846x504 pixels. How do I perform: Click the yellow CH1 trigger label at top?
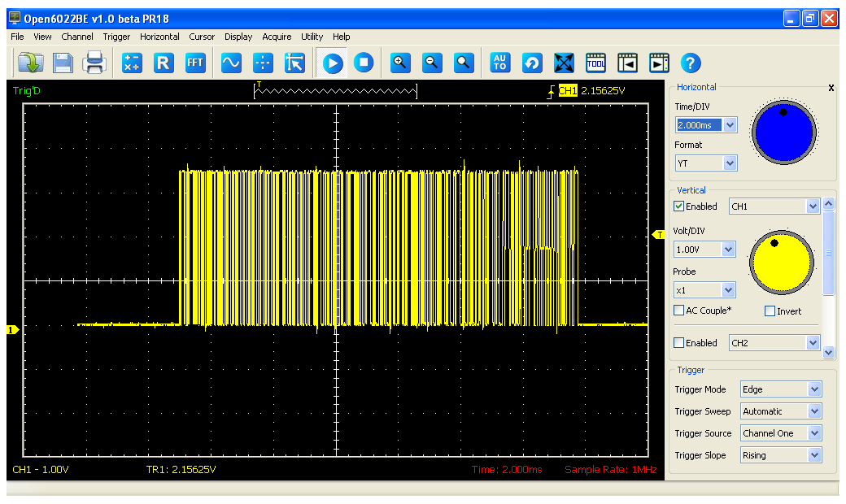[568, 90]
